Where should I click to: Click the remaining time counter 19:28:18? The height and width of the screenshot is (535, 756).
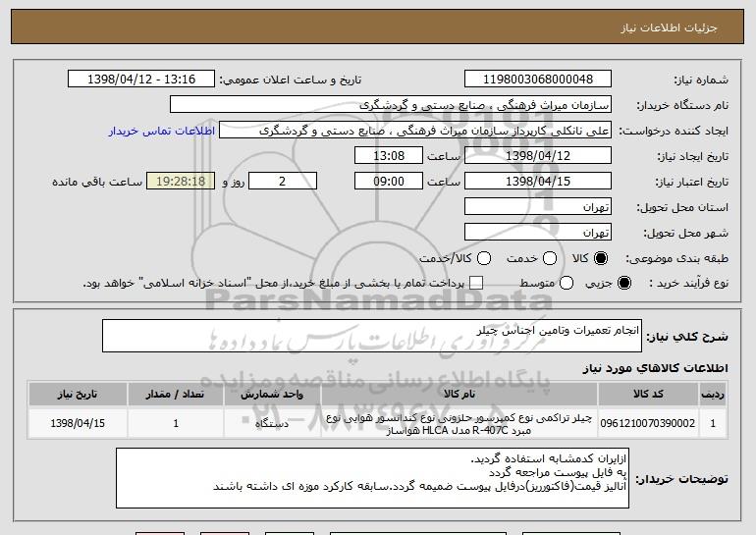(181, 182)
